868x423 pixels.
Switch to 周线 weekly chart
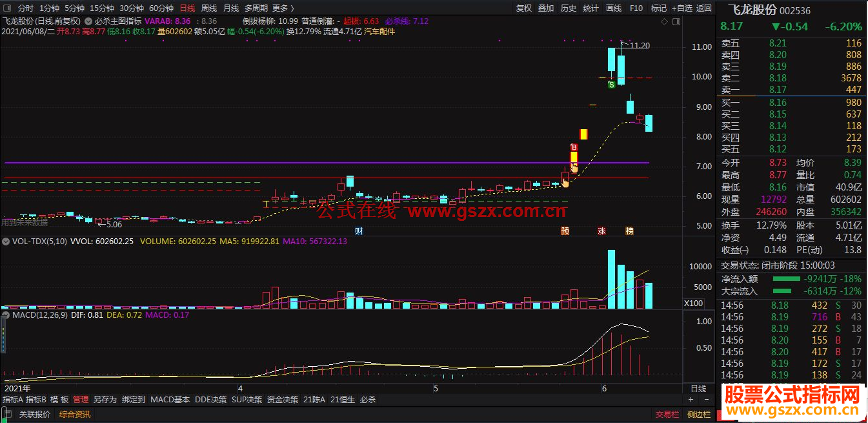coord(209,8)
